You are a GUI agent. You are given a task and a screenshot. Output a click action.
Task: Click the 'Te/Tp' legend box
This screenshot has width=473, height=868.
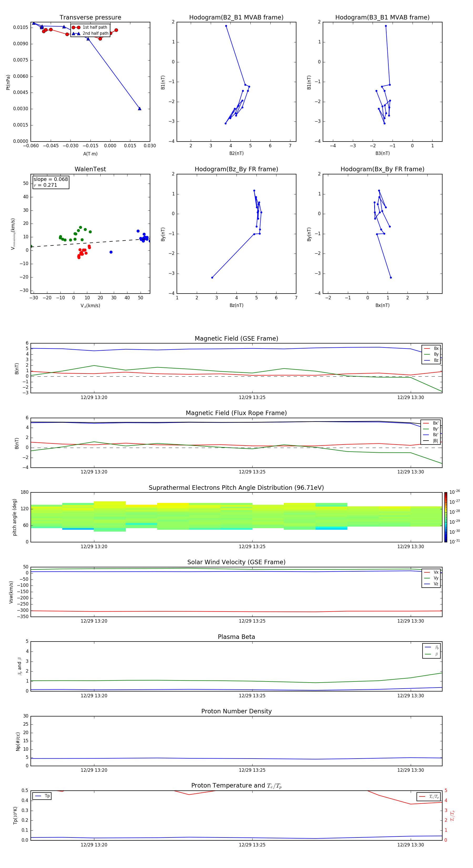point(429,797)
